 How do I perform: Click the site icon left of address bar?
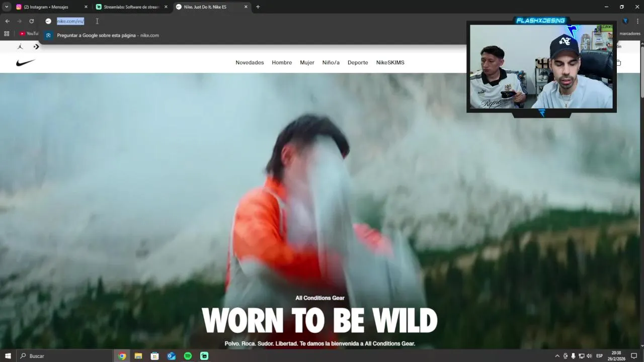coord(48,21)
